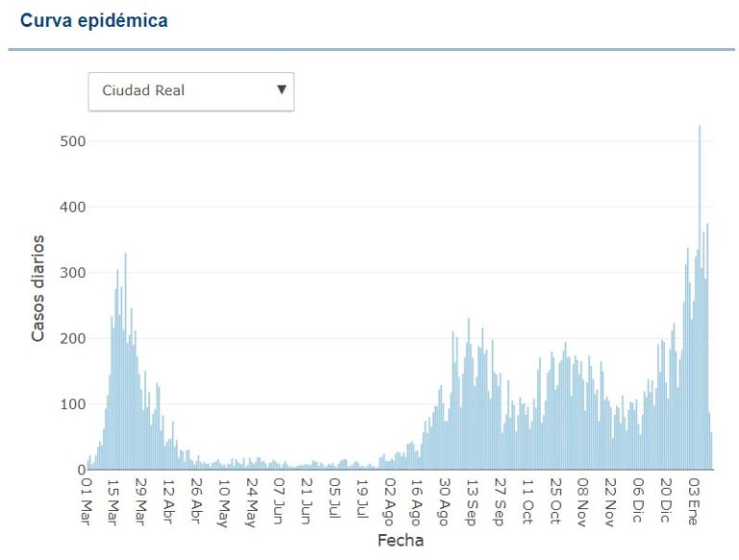Screen dimensions: 739x560
Task: Click the 19 Jul date label
Action: pos(362,499)
